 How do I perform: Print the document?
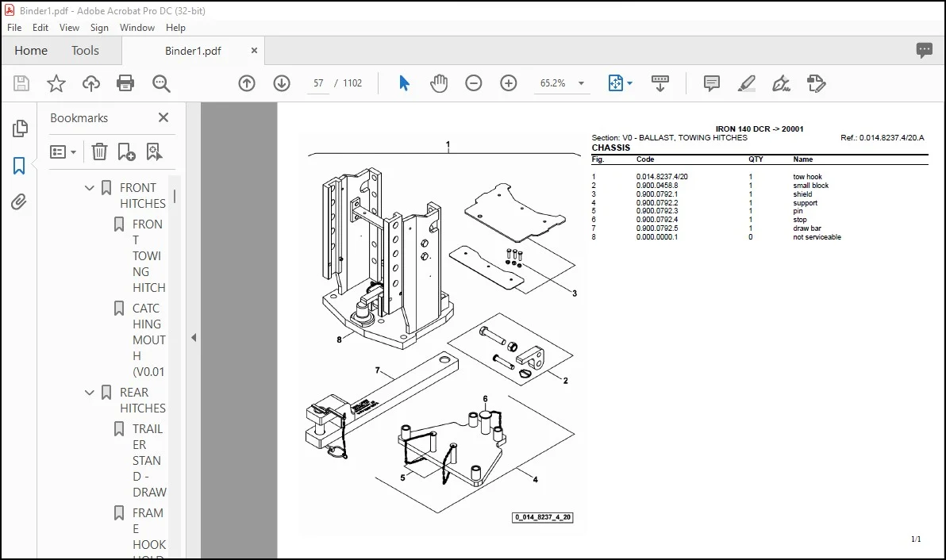click(125, 83)
